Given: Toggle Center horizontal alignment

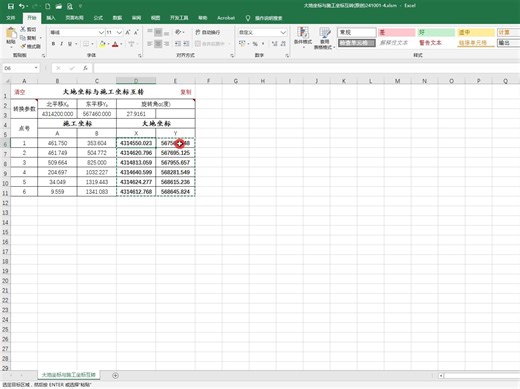Looking at the screenshot, I should point(158,44).
